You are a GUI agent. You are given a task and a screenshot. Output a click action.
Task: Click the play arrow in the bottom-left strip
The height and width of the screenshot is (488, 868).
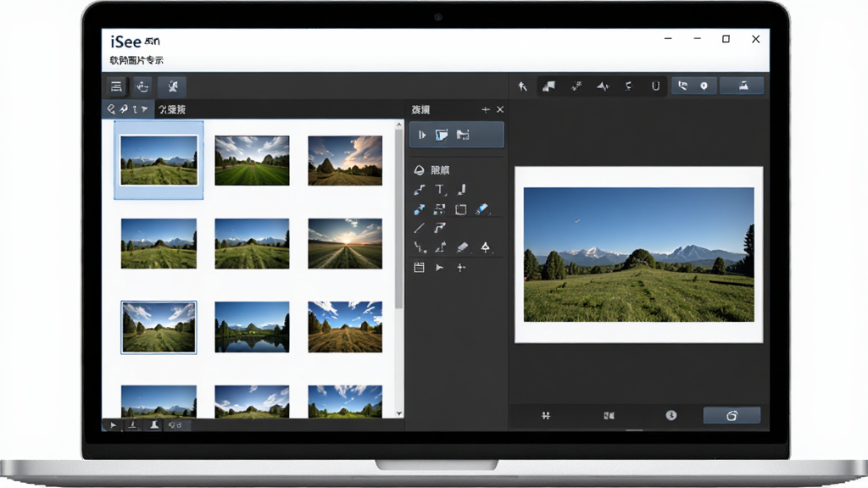(113, 425)
